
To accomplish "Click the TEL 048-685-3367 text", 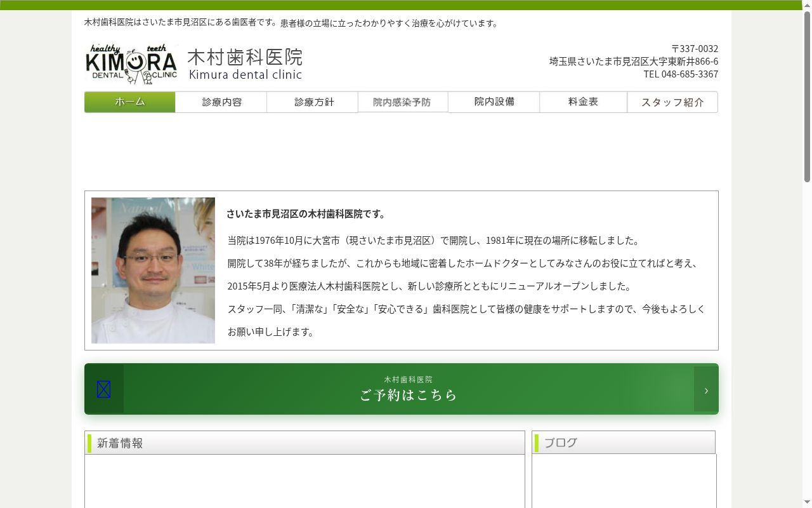I will 681,74.
